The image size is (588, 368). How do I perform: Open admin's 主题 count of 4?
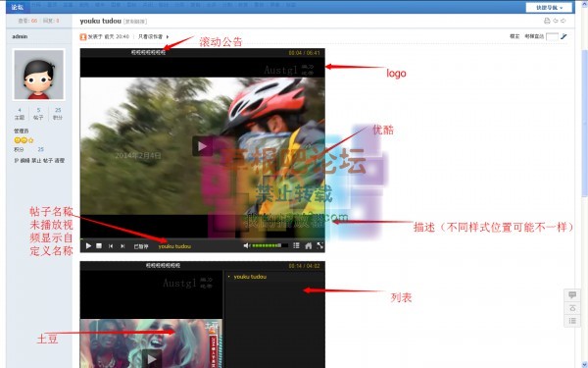click(x=20, y=110)
